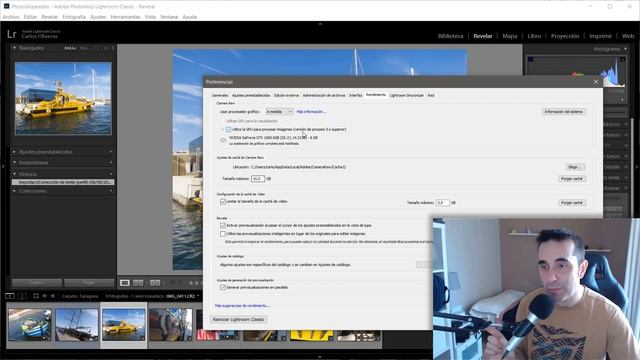Click 'Purgar caché' for video cache
This screenshot has width=640, height=360.
(x=572, y=202)
